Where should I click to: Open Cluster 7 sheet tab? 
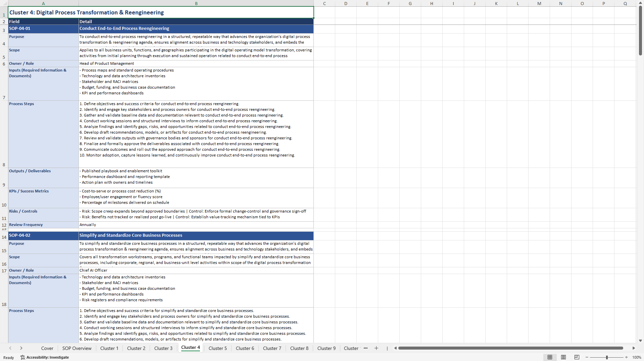[x=272, y=348]
